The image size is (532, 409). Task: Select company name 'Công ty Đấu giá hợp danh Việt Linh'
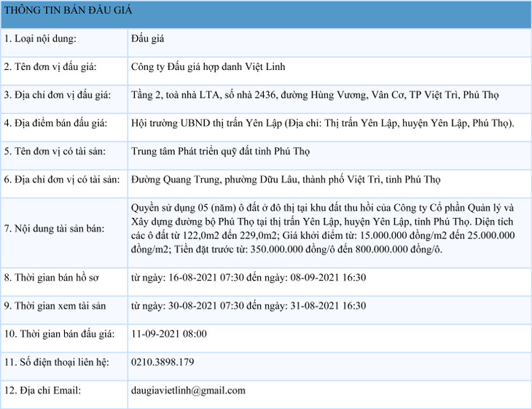coord(208,66)
